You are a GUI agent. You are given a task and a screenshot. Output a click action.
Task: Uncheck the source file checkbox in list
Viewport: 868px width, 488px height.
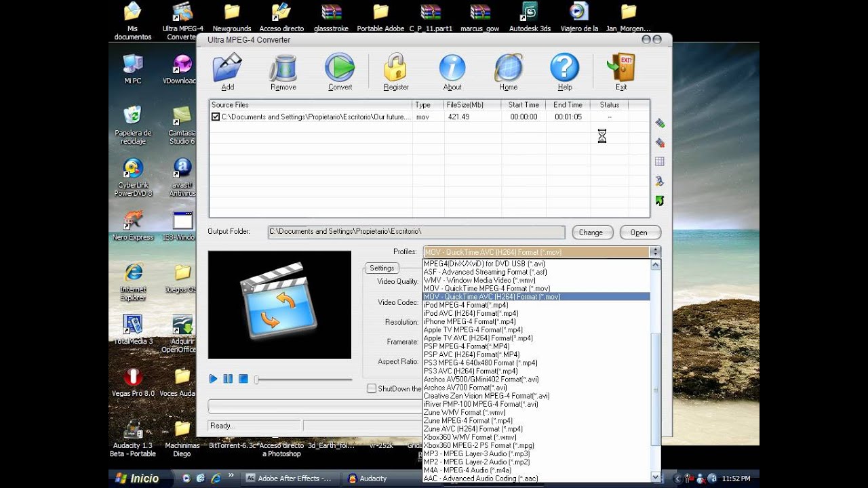[216, 117]
